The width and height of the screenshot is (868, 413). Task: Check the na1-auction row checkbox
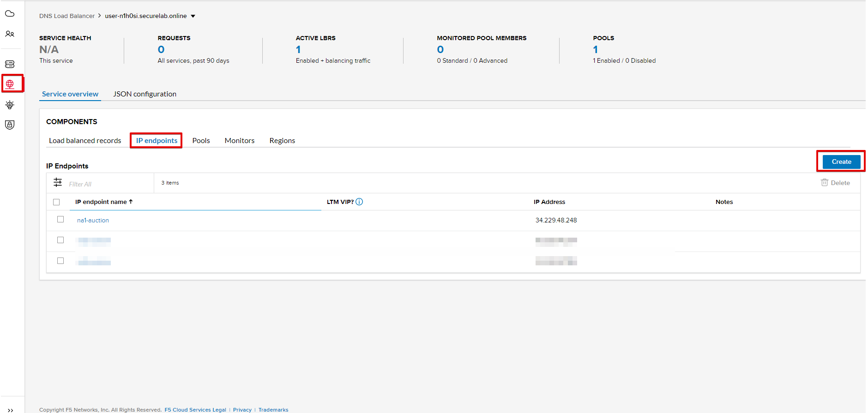tap(60, 219)
